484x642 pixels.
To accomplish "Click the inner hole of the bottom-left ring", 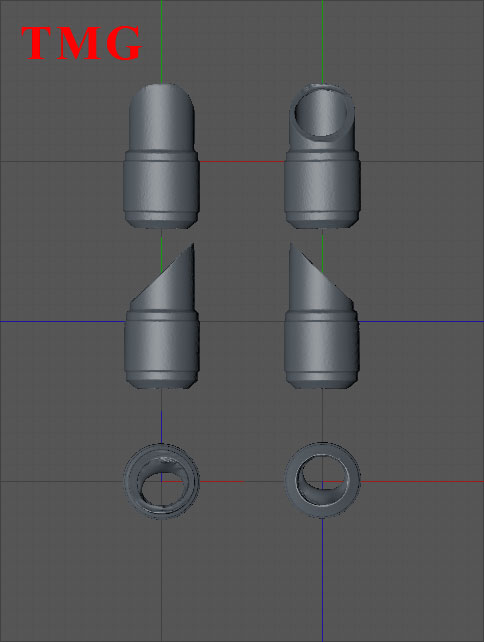I will click(160, 486).
